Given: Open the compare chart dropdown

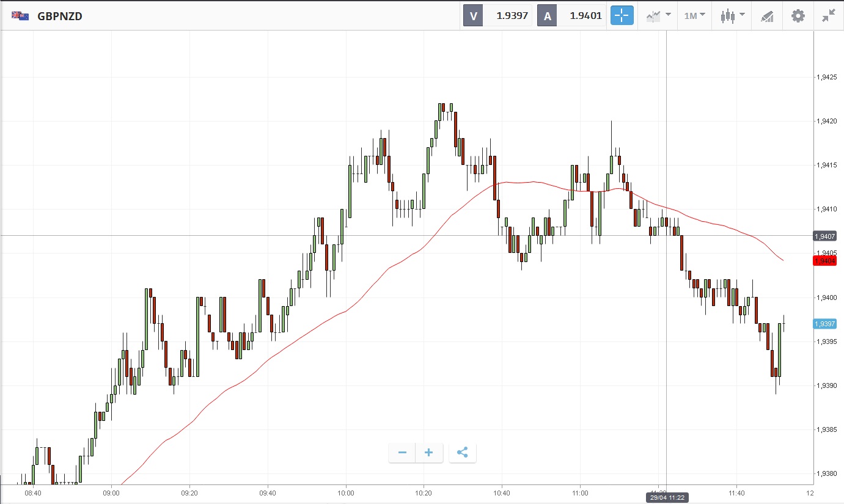Looking at the screenshot, I should point(659,16).
